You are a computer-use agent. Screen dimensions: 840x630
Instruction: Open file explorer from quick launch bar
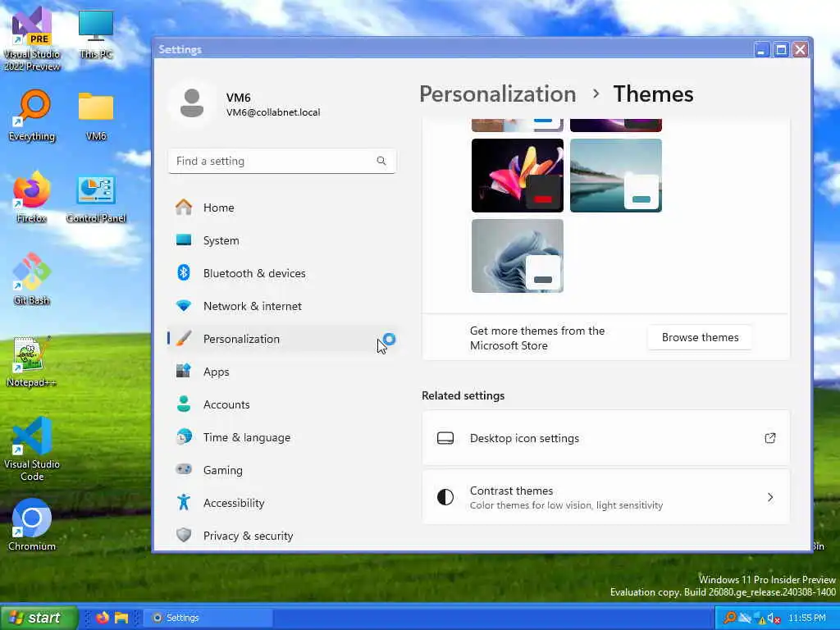[x=121, y=618]
